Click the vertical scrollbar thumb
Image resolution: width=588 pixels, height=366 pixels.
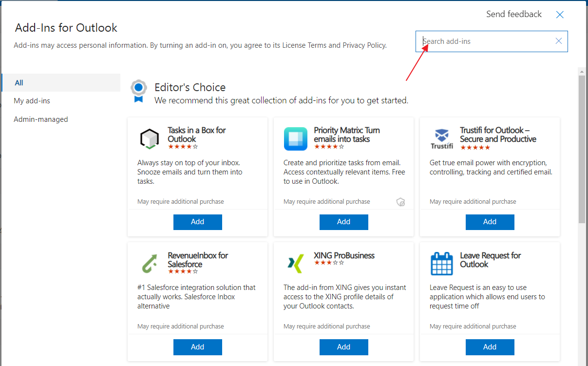(x=582, y=149)
